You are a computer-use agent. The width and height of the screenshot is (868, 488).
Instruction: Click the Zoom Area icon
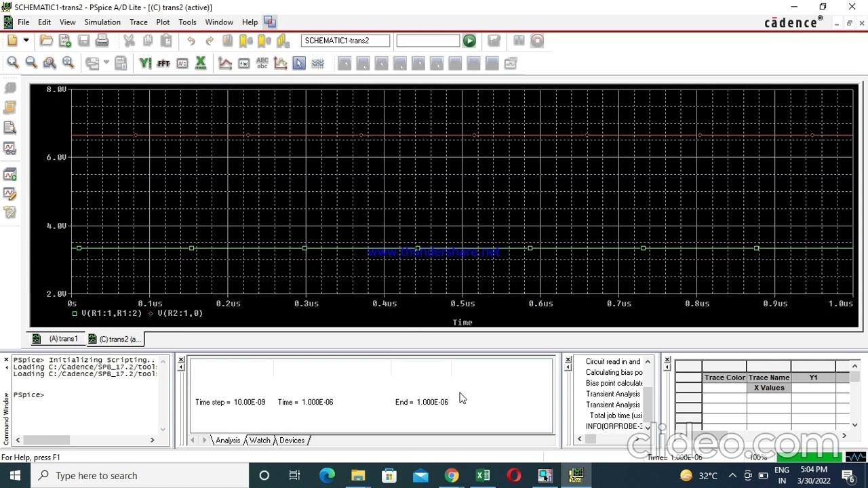[x=50, y=63]
